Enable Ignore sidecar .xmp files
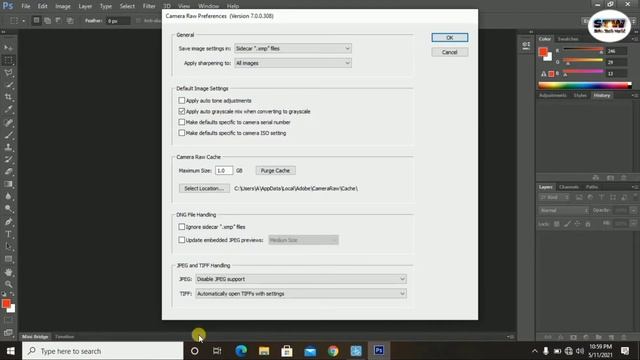The image size is (640, 360). pyautogui.click(x=182, y=227)
